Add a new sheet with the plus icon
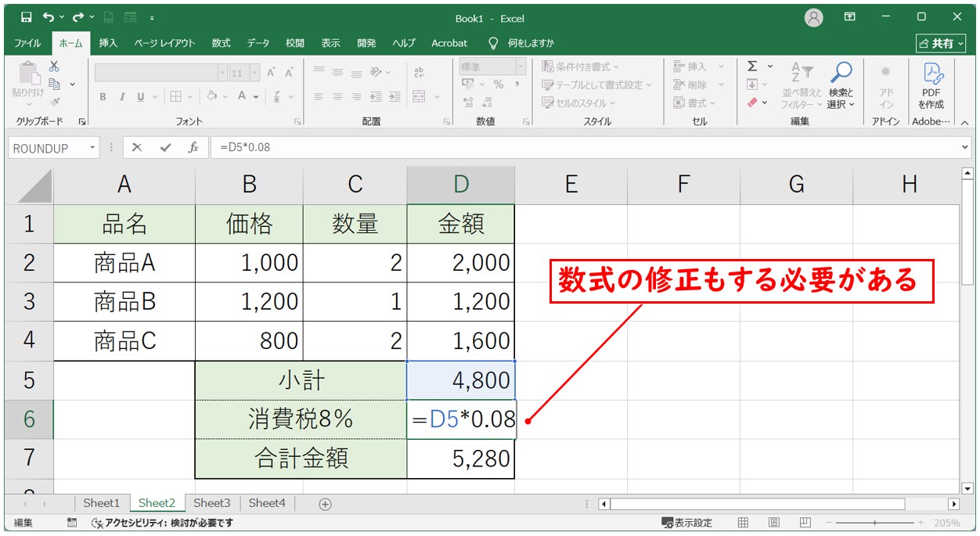Screen dimensions: 980x536 tap(326, 504)
